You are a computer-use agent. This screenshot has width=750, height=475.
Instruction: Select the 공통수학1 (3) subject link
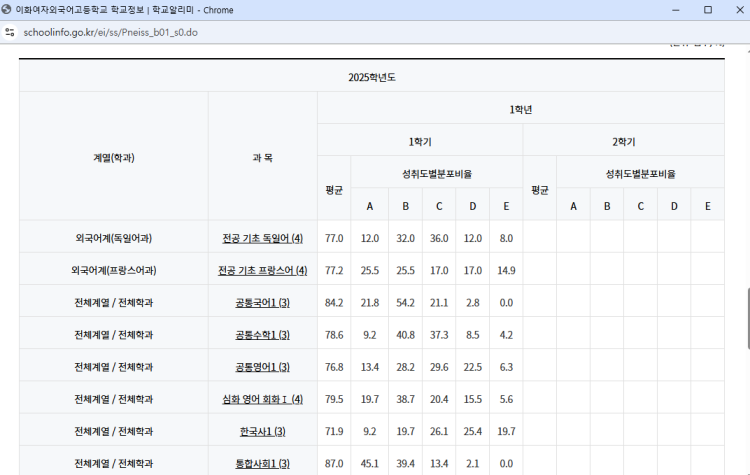coord(262,334)
